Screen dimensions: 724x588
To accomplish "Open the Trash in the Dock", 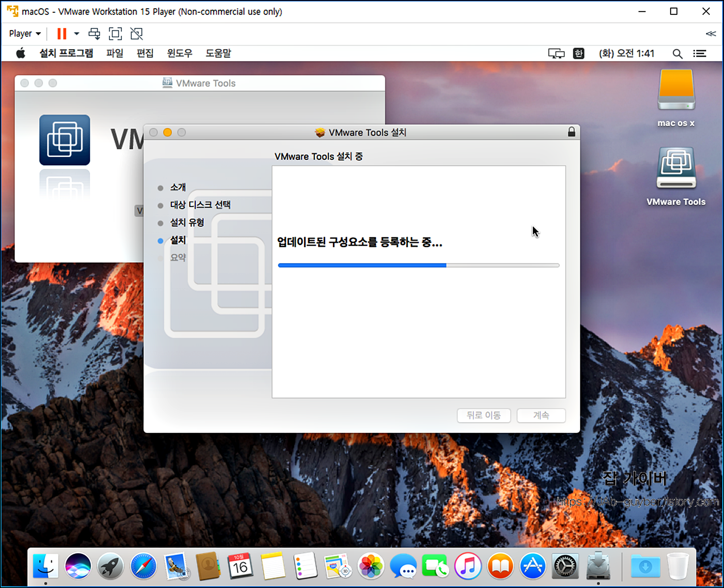I will (678, 566).
